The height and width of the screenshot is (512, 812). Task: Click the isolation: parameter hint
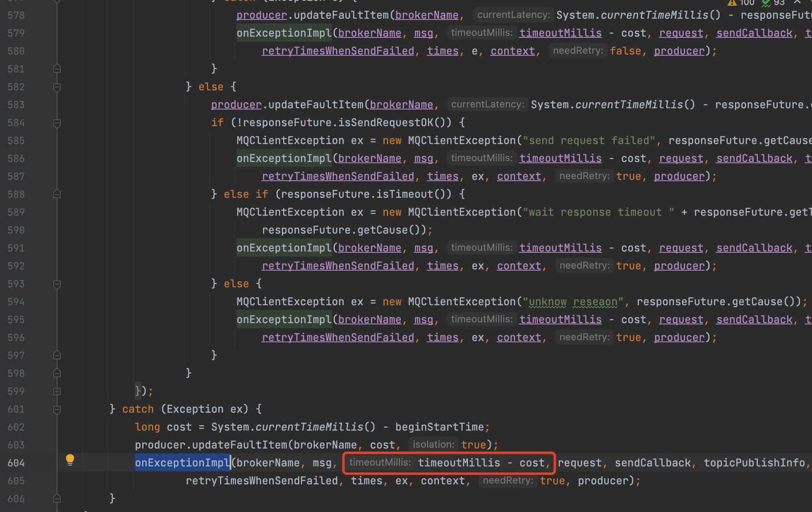[x=433, y=444]
